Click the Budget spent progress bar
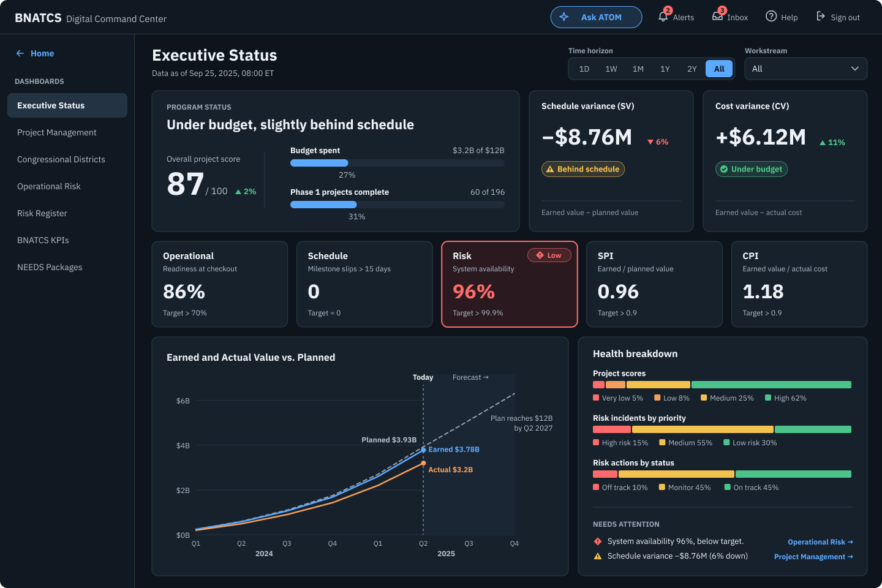 [x=398, y=163]
